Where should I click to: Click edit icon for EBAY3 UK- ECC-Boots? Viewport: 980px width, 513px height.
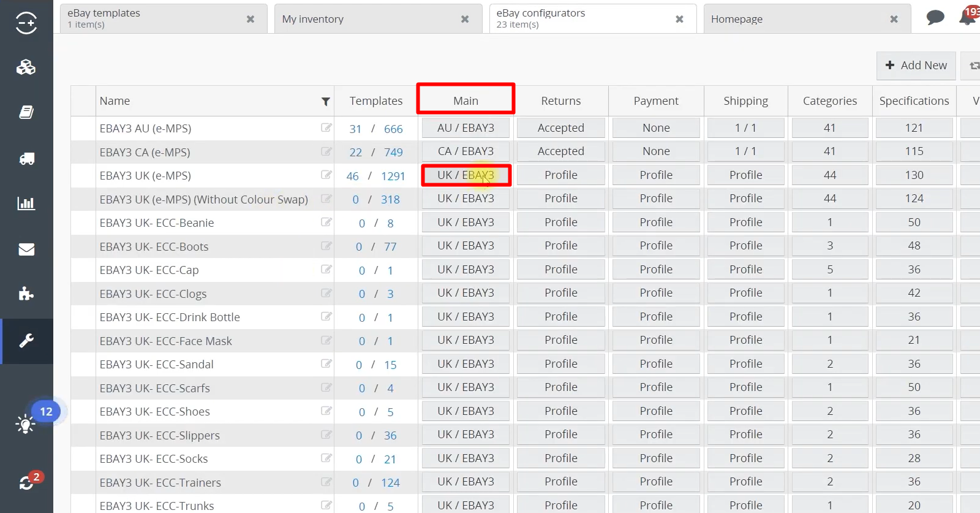tap(326, 246)
